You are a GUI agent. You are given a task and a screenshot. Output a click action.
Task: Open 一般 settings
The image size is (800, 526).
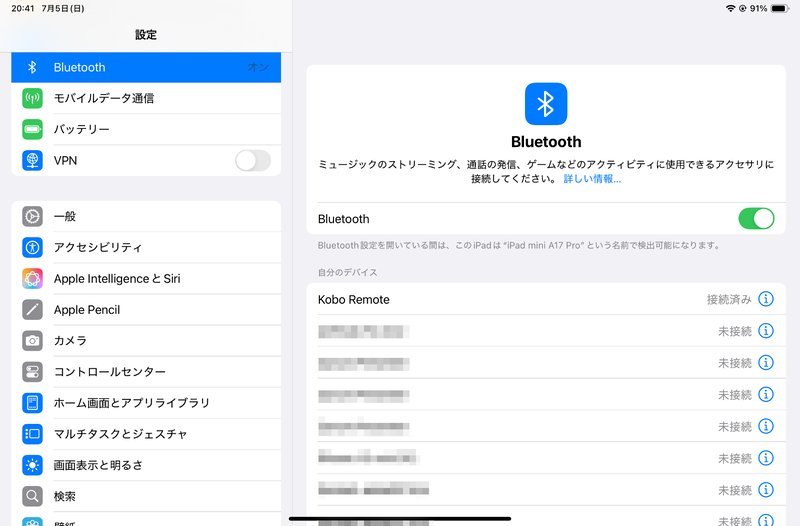(x=146, y=216)
